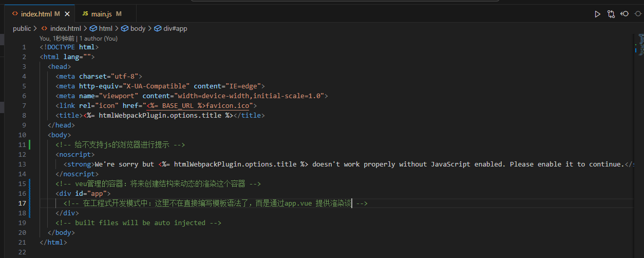This screenshot has width=644, height=258.
Task: Click the veu管理的容器 comment line
Action: coord(158,184)
